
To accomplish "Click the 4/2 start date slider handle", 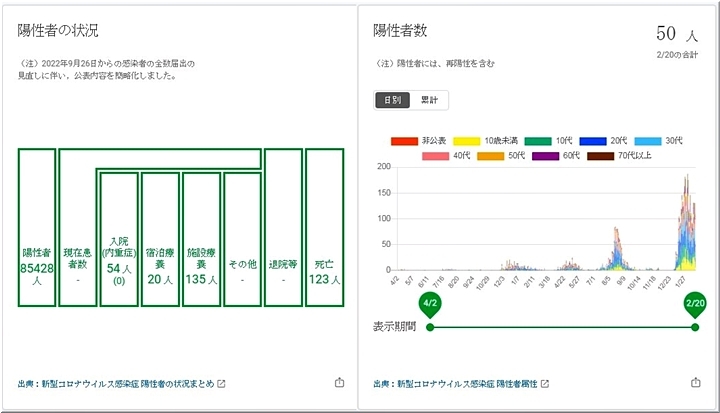I will [430, 306].
